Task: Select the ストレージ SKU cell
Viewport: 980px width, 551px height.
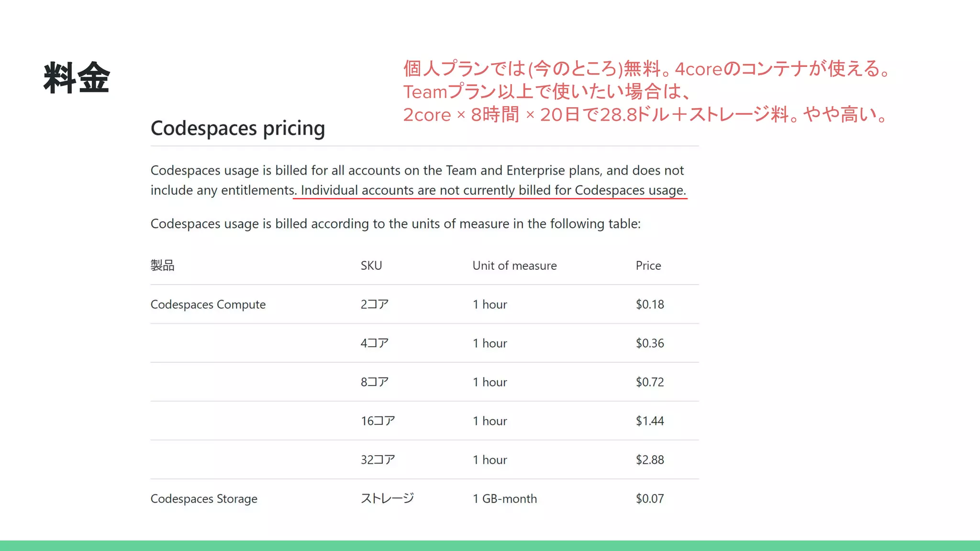Action: [387, 498]
